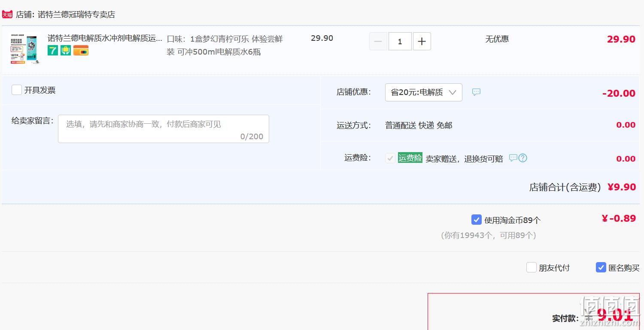This screenshot has height=330, width=644.
Task: Open the electrolyte drink product thumbnail
Action: 25,50
